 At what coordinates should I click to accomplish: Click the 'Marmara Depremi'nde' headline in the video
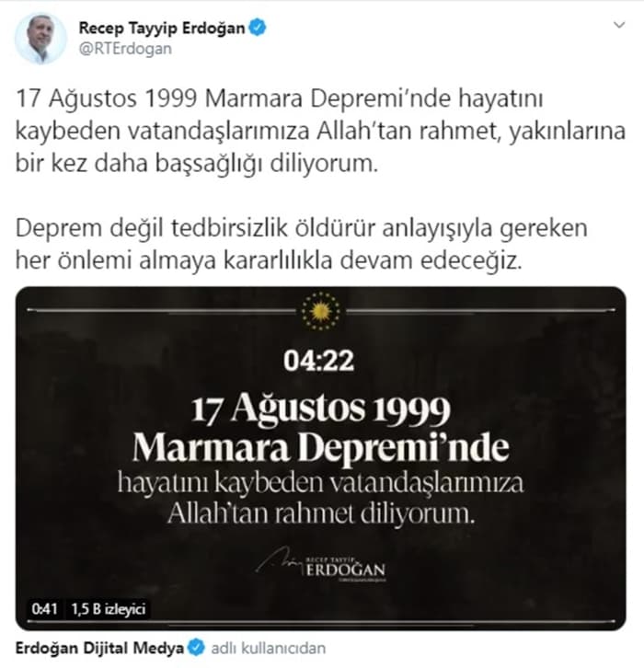click(x=321, y=447)
